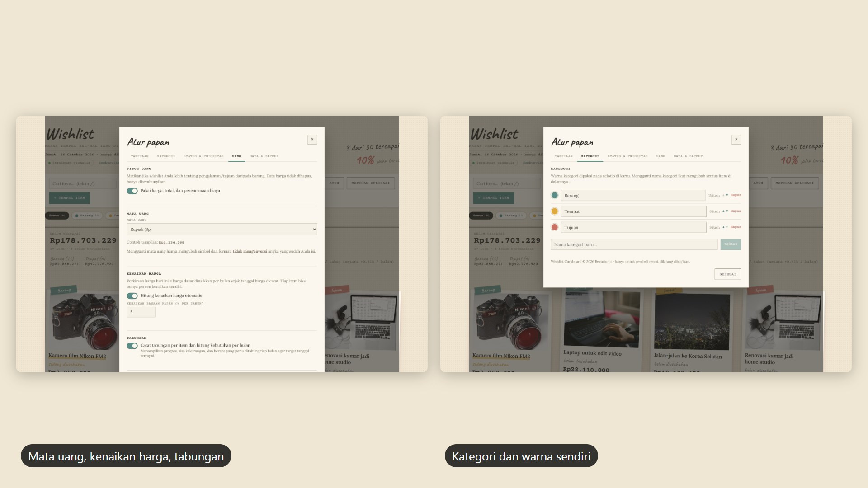868x488 pixels.
Task: Open Status & Prioritas tab in Kategori dialog
Action: tap(627, 156)
